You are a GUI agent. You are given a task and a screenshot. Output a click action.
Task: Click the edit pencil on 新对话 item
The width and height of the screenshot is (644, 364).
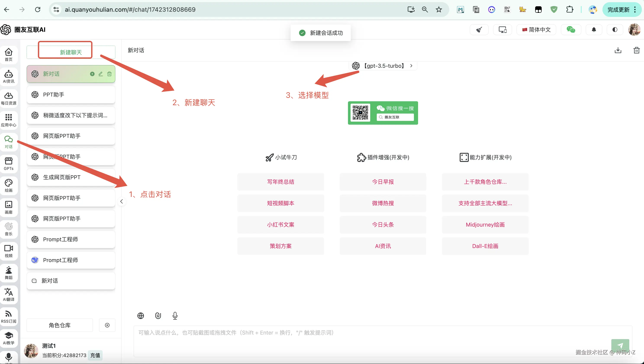tap(100, 74)
